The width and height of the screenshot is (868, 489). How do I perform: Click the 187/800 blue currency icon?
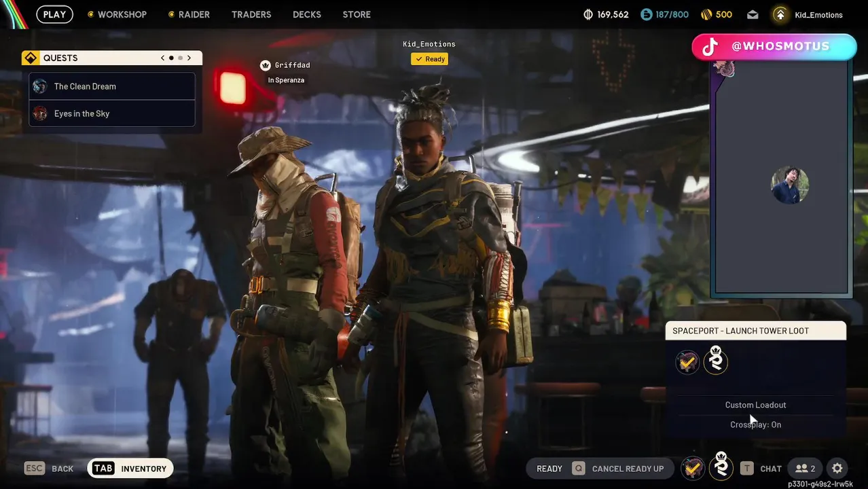tap(646, 14)
